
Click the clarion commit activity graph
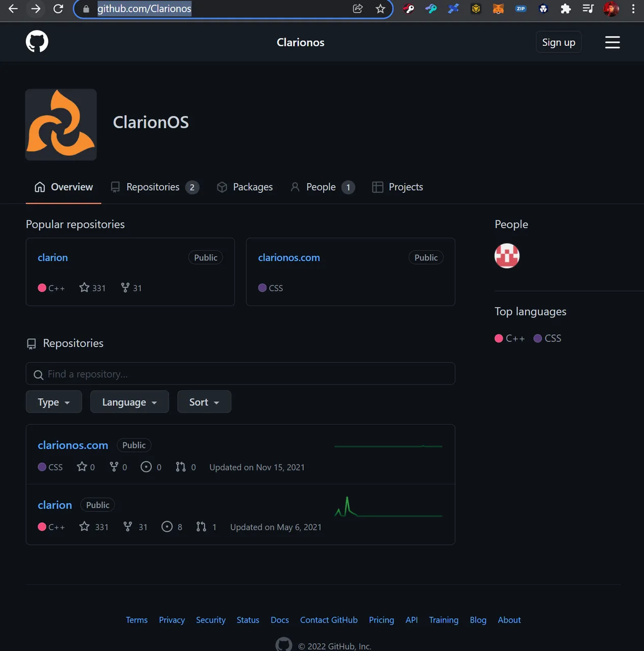coord(388,507)
